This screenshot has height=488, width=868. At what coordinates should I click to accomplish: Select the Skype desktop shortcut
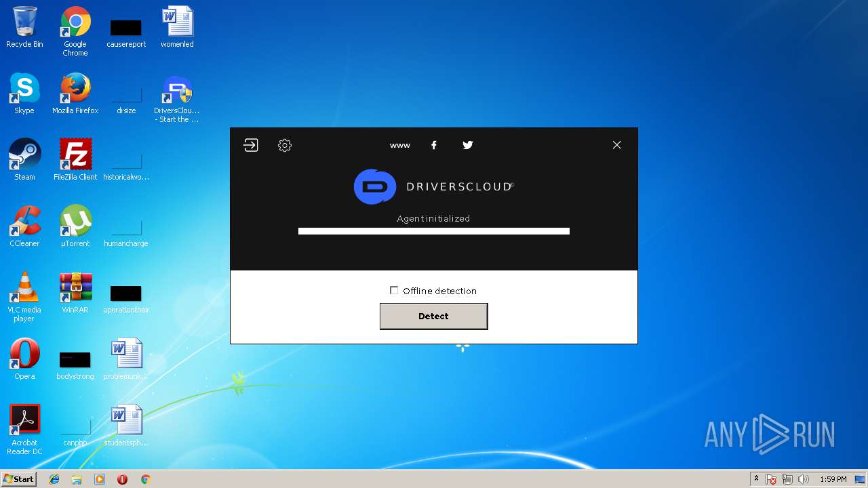[24, 94]
